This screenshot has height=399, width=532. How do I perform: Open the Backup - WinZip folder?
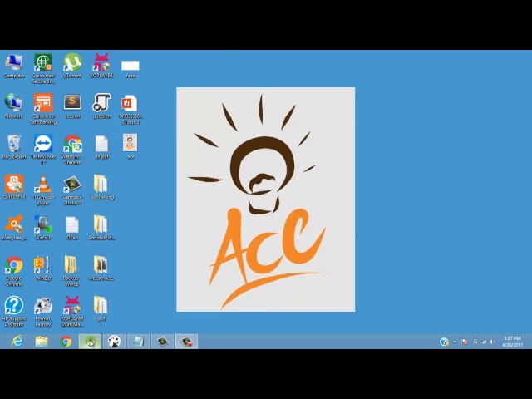(x=72, y=271)
